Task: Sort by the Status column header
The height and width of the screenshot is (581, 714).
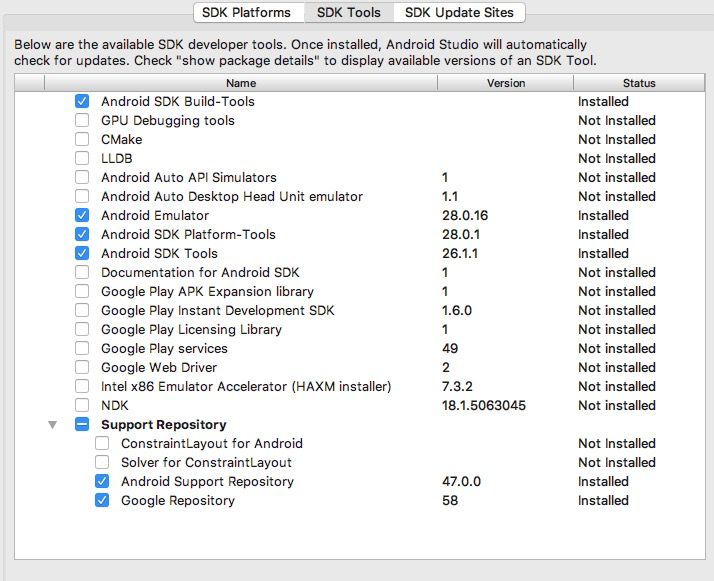Action: point(639,83)
